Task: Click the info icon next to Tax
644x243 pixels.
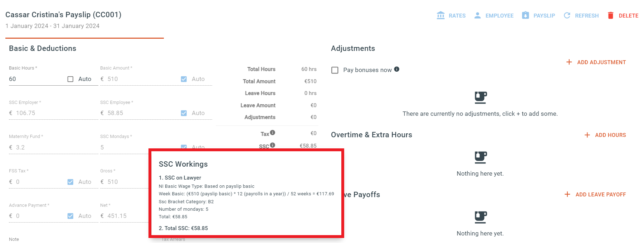Action: (273, 133)
